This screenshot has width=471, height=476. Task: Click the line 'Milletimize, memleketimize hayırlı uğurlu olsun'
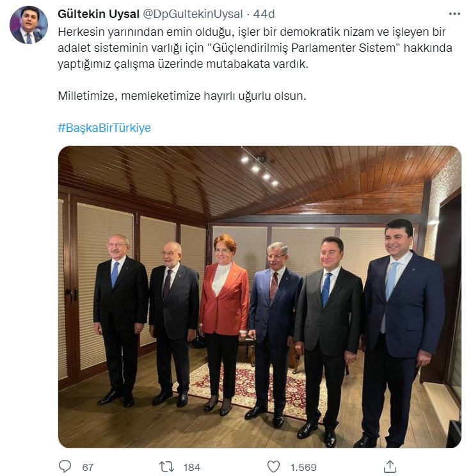click(x=182, y=96)
